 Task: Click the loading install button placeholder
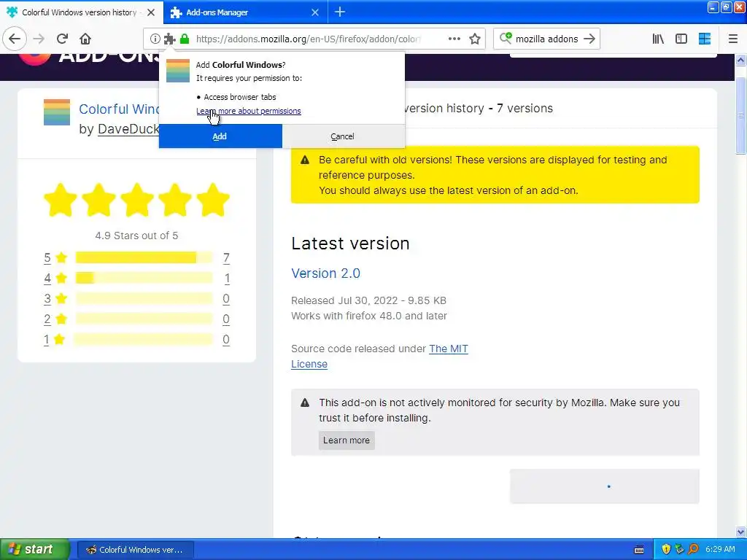point(605,486)
